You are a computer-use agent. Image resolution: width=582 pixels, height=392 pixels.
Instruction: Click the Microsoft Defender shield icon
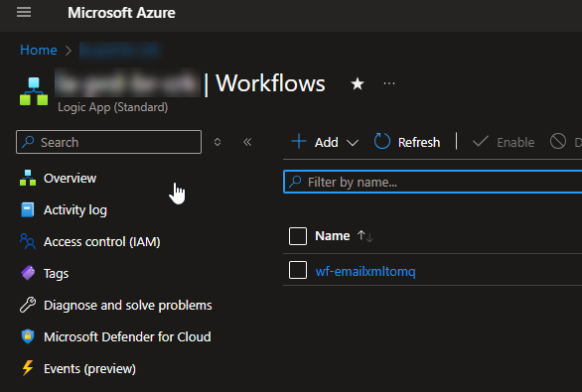coord(28,336)
